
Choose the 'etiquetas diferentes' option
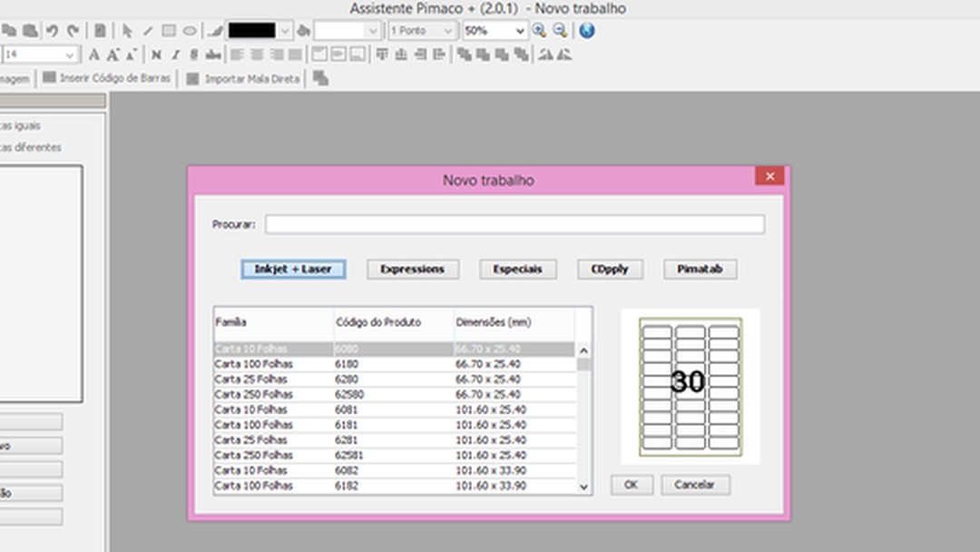[x=31, y=147]
